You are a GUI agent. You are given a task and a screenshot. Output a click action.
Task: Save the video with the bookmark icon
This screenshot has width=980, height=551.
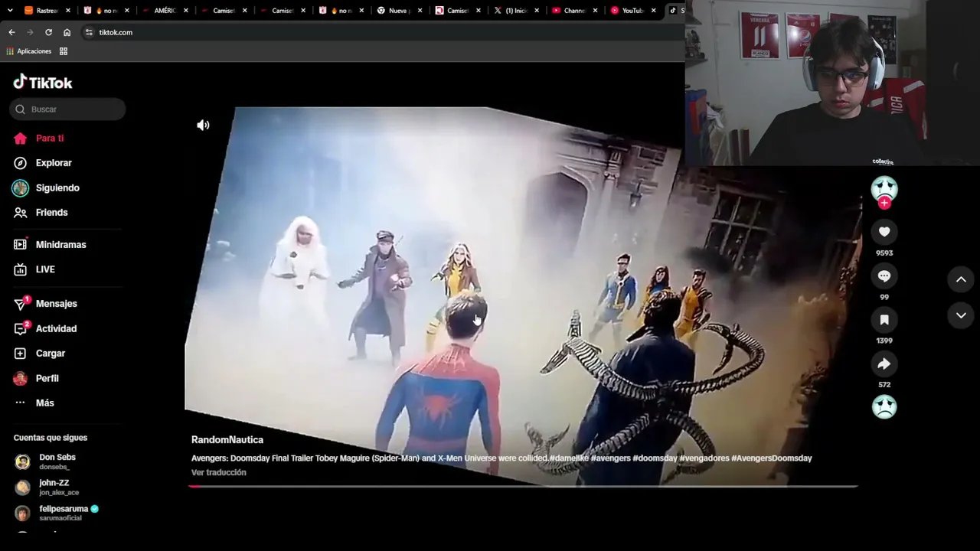(x=884, y=320)
